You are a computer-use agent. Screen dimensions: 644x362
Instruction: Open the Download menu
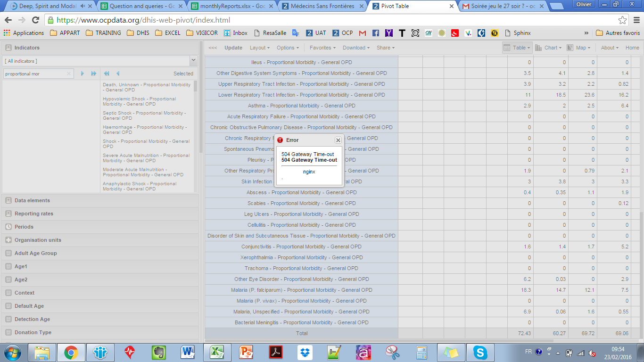tap(356, 48)
